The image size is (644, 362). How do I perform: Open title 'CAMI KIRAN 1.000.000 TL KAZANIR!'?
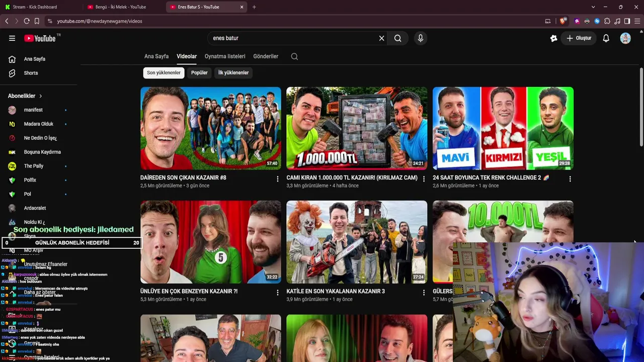pos(352,177)
